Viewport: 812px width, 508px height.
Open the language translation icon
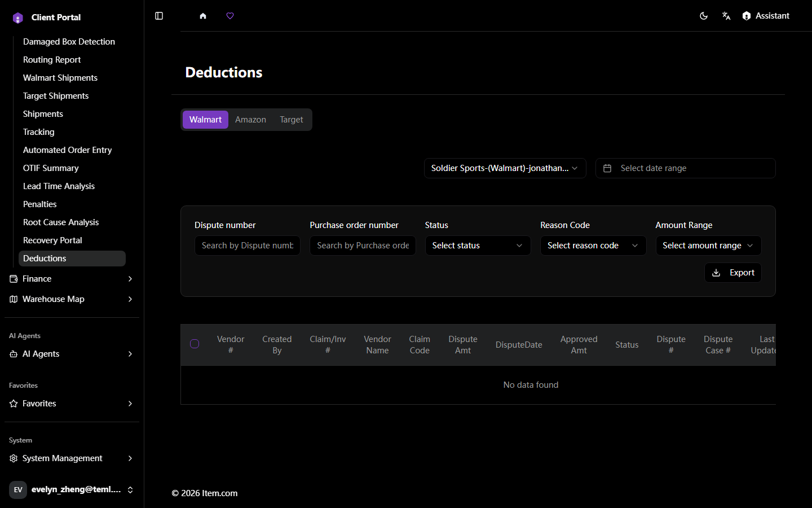(726, 16)
